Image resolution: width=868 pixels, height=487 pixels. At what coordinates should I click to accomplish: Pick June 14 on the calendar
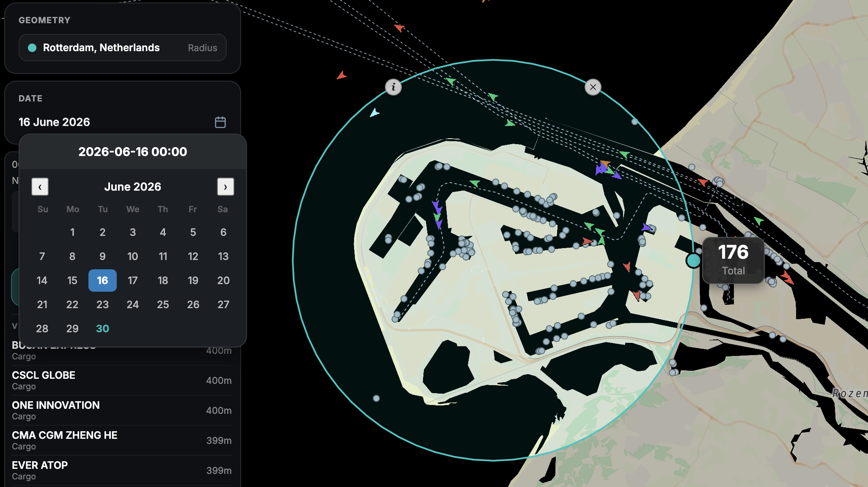(x=42, y=280)
